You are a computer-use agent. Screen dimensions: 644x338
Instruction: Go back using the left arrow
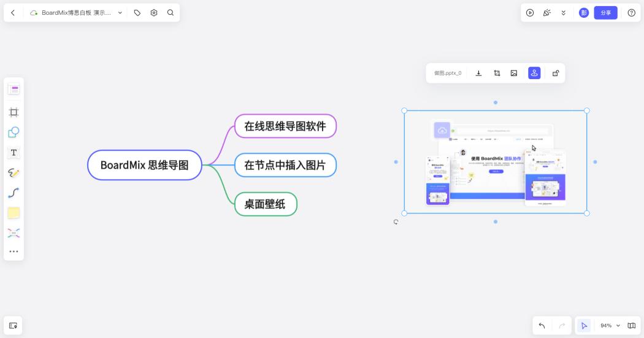(x=13, y=13)
